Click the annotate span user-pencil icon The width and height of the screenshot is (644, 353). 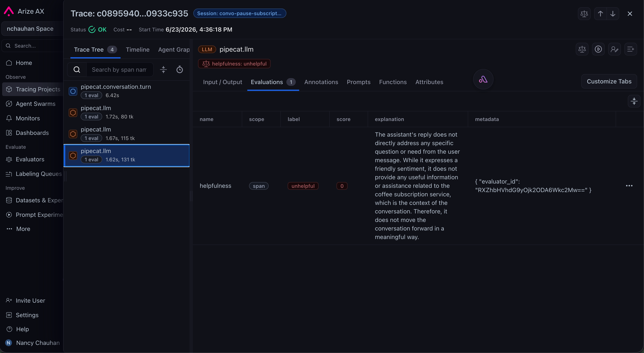tap(615, 49)
